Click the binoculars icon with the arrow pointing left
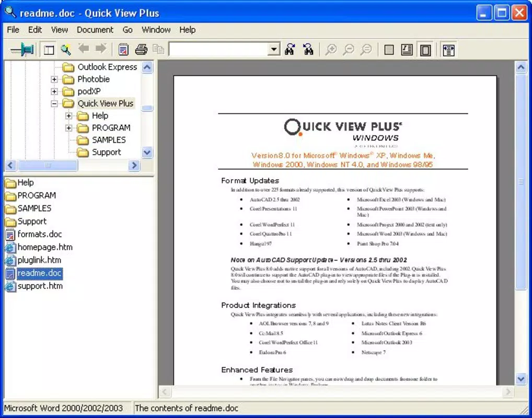Viewport: 532px width, 418px height. 308,50
